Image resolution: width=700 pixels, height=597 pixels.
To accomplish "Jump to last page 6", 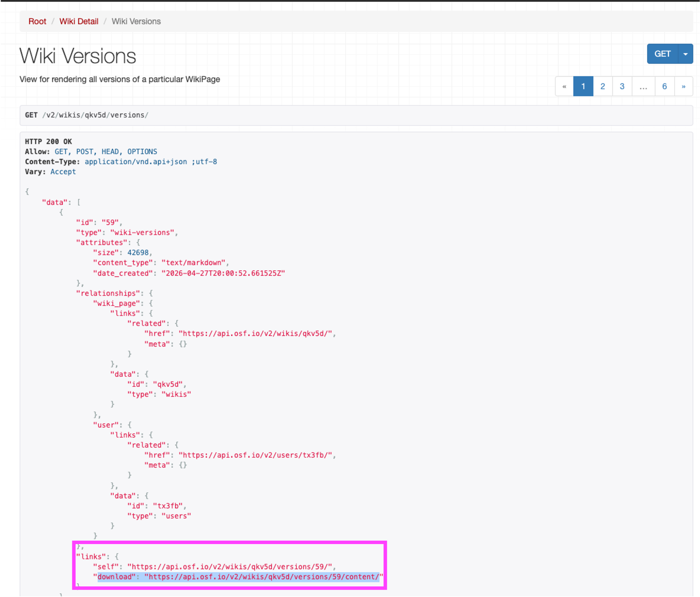I will pos(664,86).
